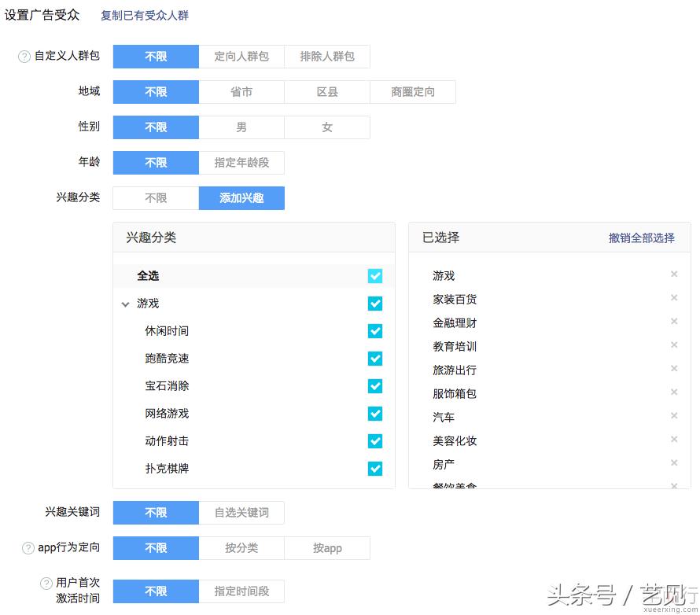Viewport: 700px width, 615px height.
Task: Toggle the 动作射击 checkbox
Action: click(375, 441)
